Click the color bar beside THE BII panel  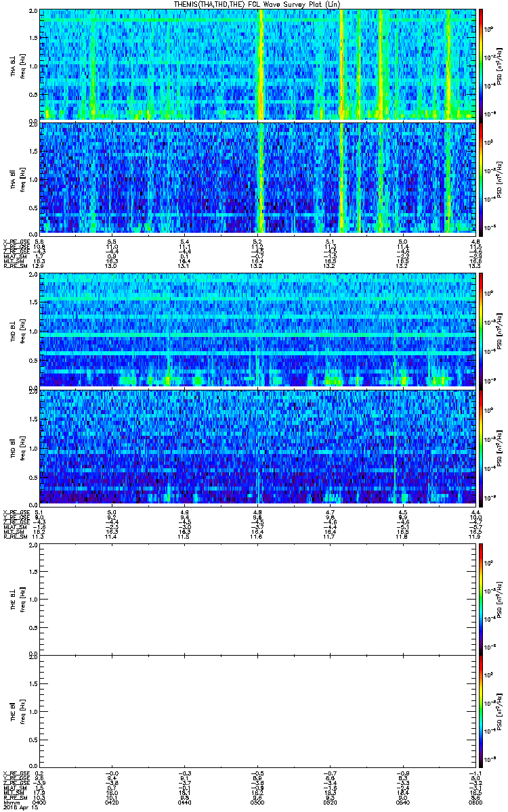point(482,710)
